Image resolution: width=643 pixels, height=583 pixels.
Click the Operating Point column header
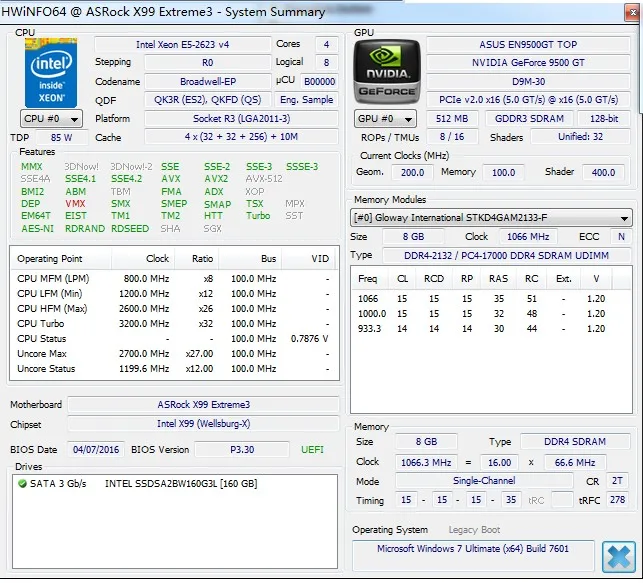pyautogui.click(x=61, y=259)
